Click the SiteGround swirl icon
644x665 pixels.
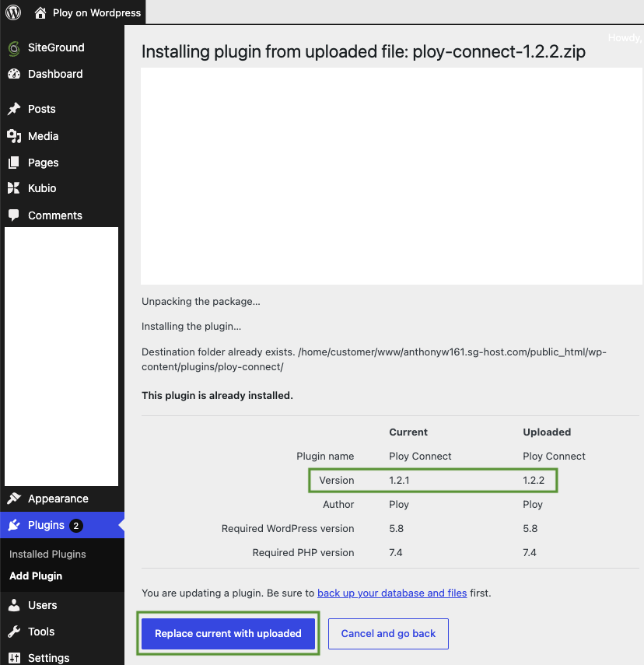pyautogui.click(x=14, y=48)
